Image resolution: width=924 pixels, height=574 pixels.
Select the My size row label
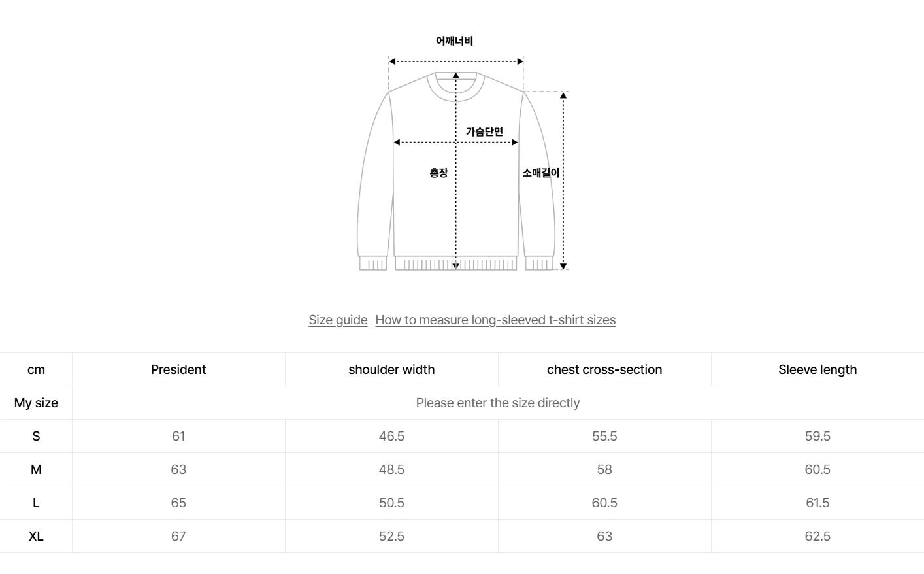point(36,403)
